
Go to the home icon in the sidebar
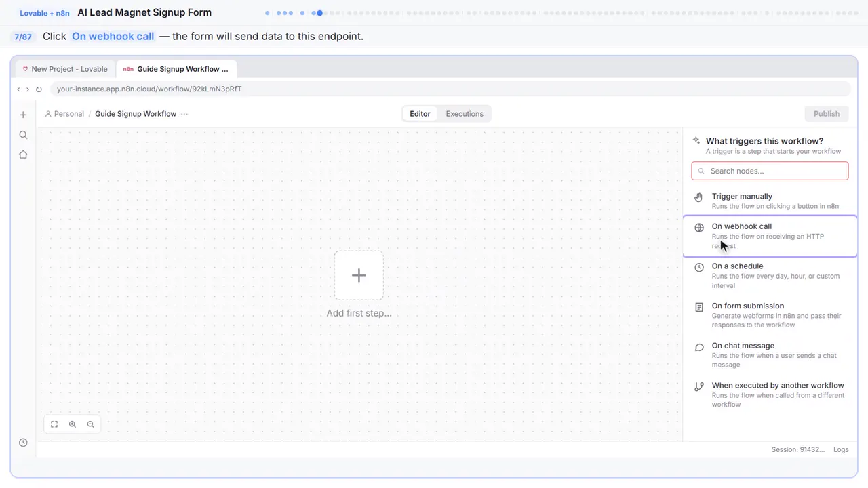[23, 155]
